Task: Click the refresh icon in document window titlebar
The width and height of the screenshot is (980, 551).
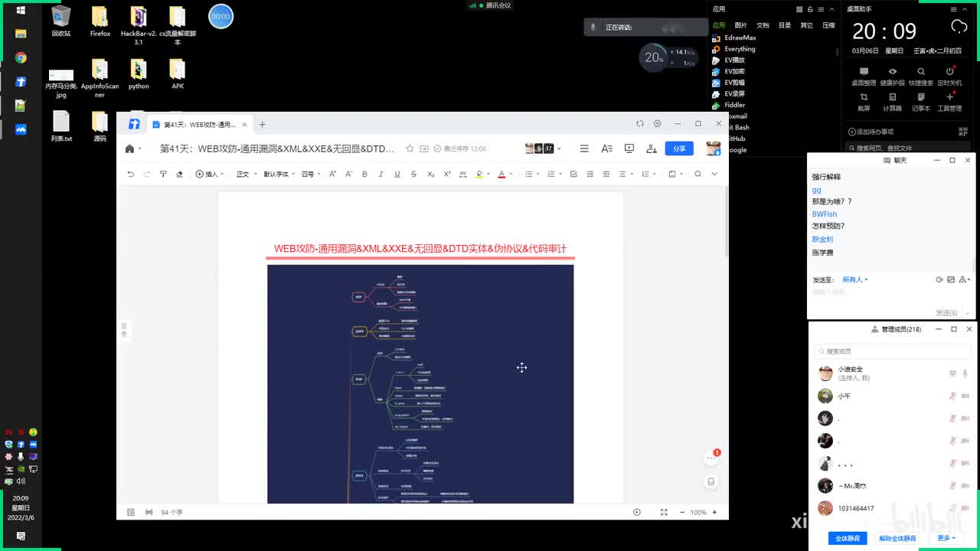Action: (640, 123)
